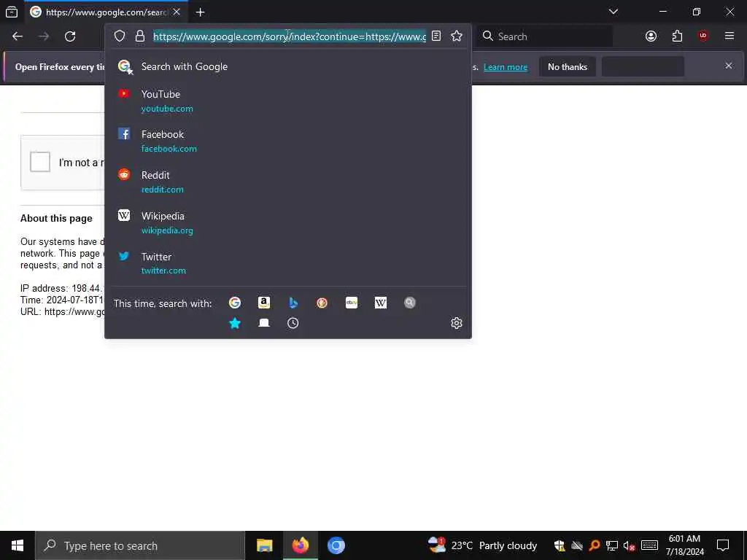The height and width of the screenshot is (560, 747).
Task: Open the Action Center notifications icon
Action: (x=723, y=545)
